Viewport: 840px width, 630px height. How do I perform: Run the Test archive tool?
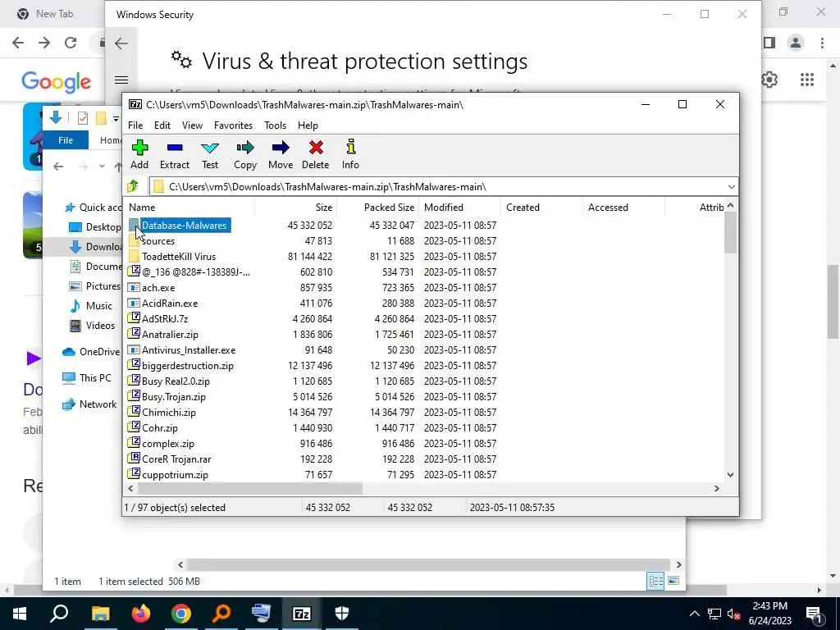tap(210, 154)
